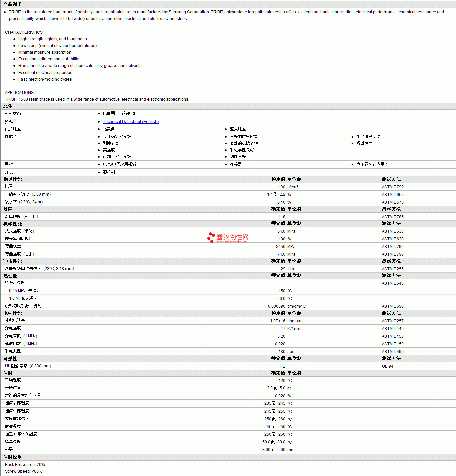This screenshot has height=476, width=456.
Task: Click the 洛氏硬度 (R 计秤) row label
Action: click(21, 217)
